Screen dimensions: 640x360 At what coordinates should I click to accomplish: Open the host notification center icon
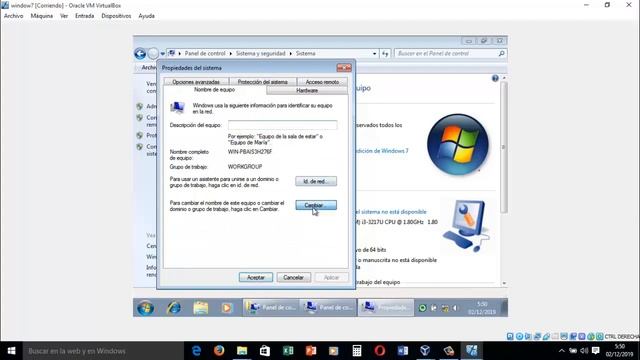[x=596, y=351]
